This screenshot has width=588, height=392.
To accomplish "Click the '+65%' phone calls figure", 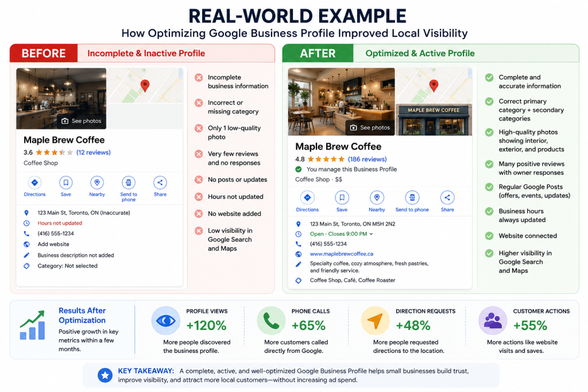I will pyautogui.click(x=308, y=325).
